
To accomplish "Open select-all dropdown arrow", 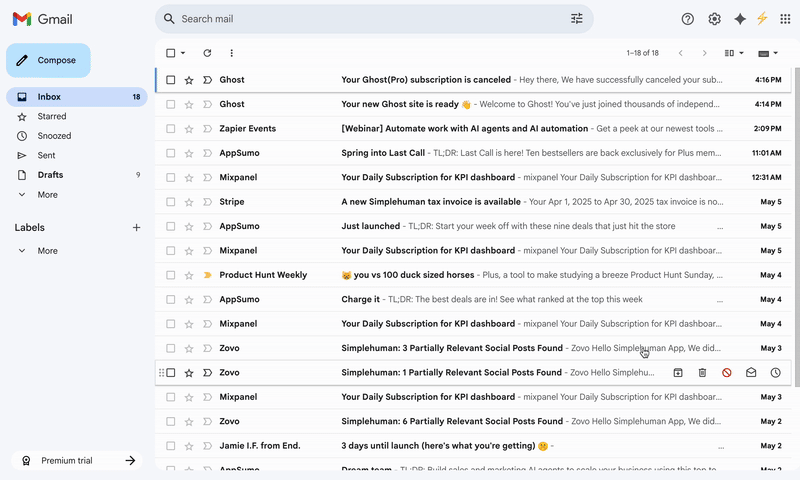I will click(x=183, y=53).
